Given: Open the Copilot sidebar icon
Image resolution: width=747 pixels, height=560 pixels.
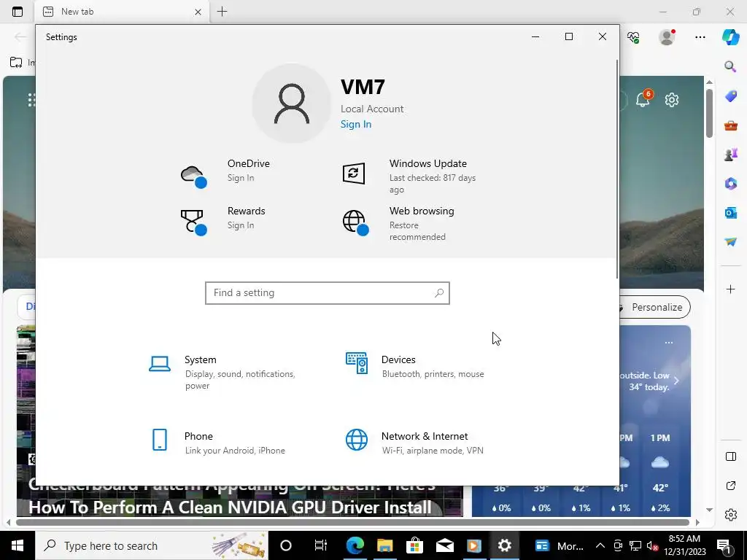Looking at the screenshot, I should pos(730,36).
